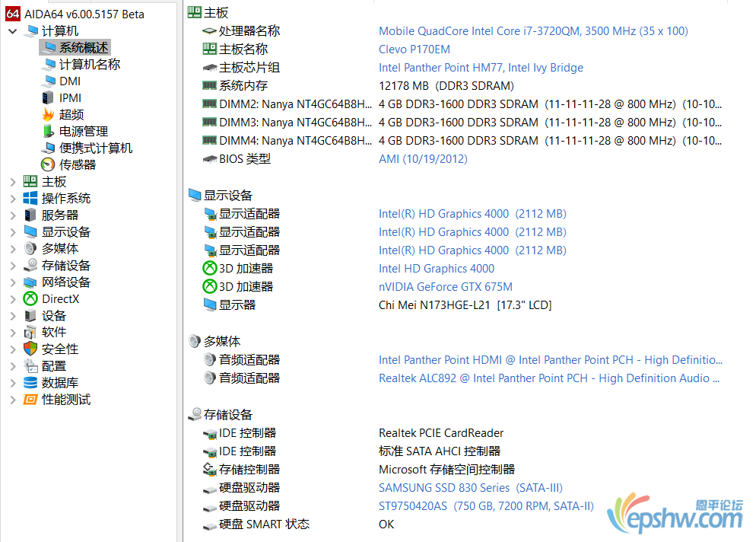The width and height of the screenshot is (756, 542).
Task: Click the 主板 motherboard icon in tree
Action: (x=30, y=181)
